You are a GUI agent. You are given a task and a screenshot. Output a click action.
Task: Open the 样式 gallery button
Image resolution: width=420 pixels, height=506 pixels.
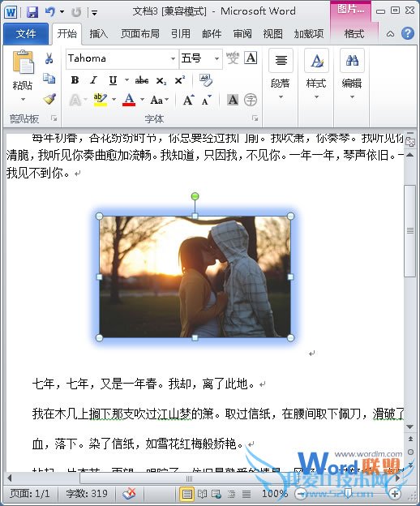click(x=316, y=75)
